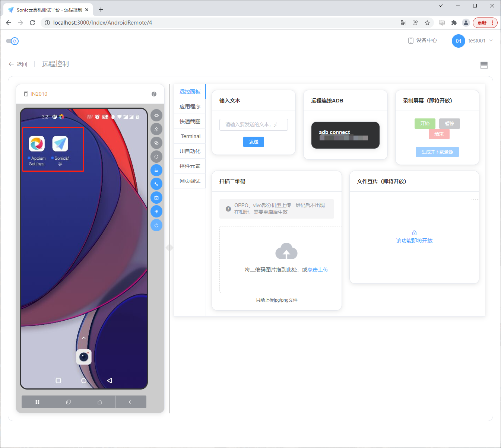The width and height of the screenshot is (501, 448).
Task: Click the panel split divider handle
Action: click(x=169, y=248)
